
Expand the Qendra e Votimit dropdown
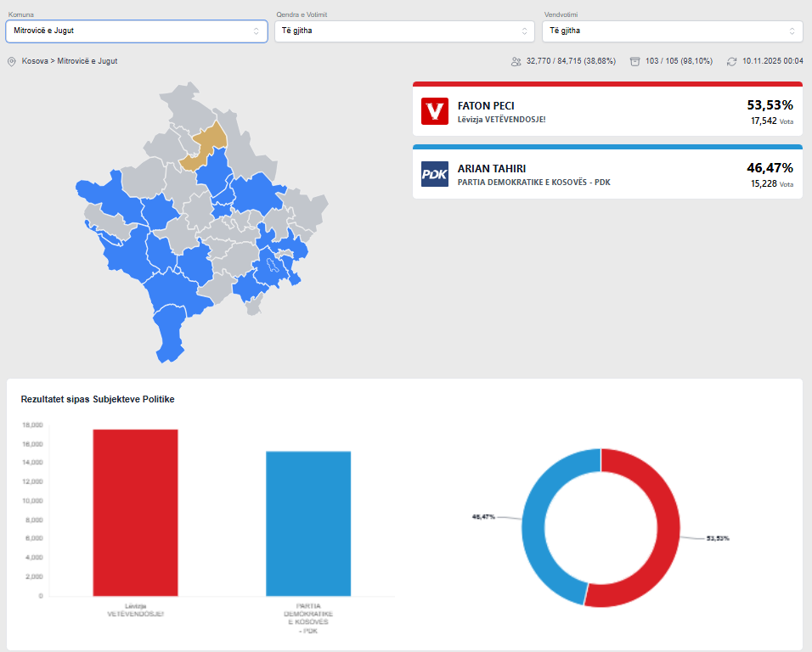click(403, 31)
